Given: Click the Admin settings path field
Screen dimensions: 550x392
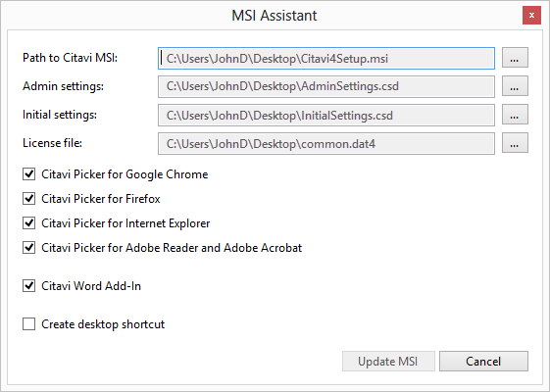Looking at the screenshot, I should (x=326, y=86).
